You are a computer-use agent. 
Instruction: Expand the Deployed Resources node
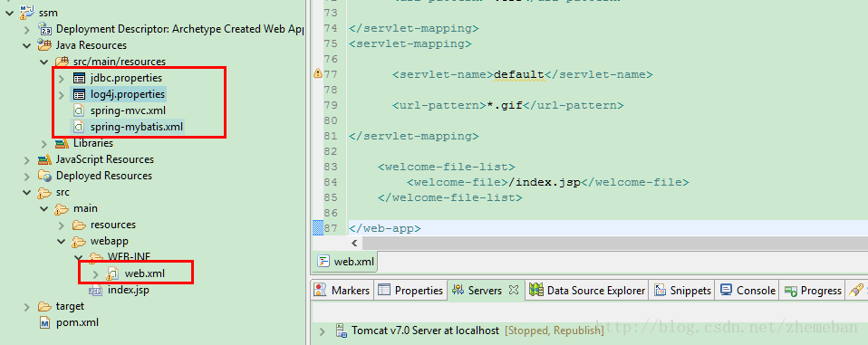[x=26, y=176]
